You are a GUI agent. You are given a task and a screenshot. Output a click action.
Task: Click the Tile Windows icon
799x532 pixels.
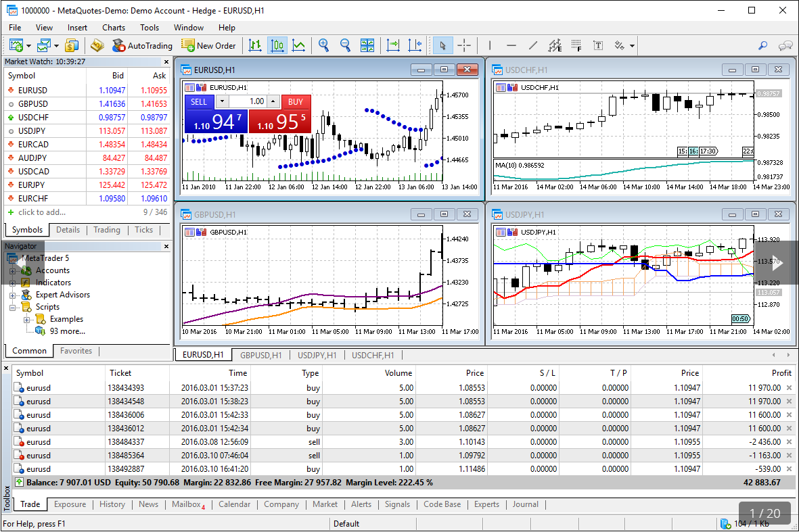tap(367, 45)
